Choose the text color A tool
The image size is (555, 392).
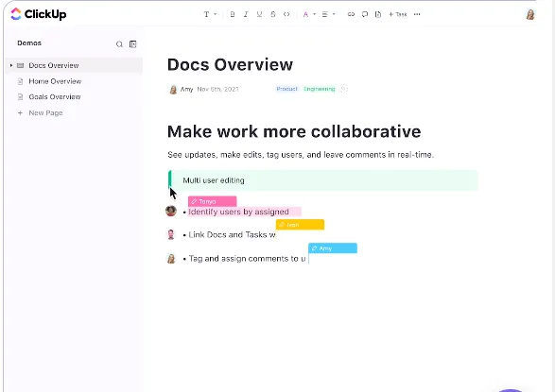click(305, 14)
